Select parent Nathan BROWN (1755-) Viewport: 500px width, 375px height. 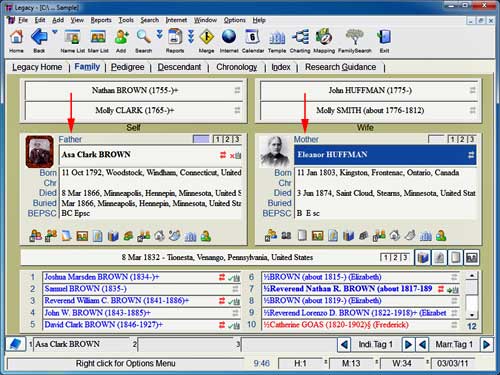coord(133,90)
